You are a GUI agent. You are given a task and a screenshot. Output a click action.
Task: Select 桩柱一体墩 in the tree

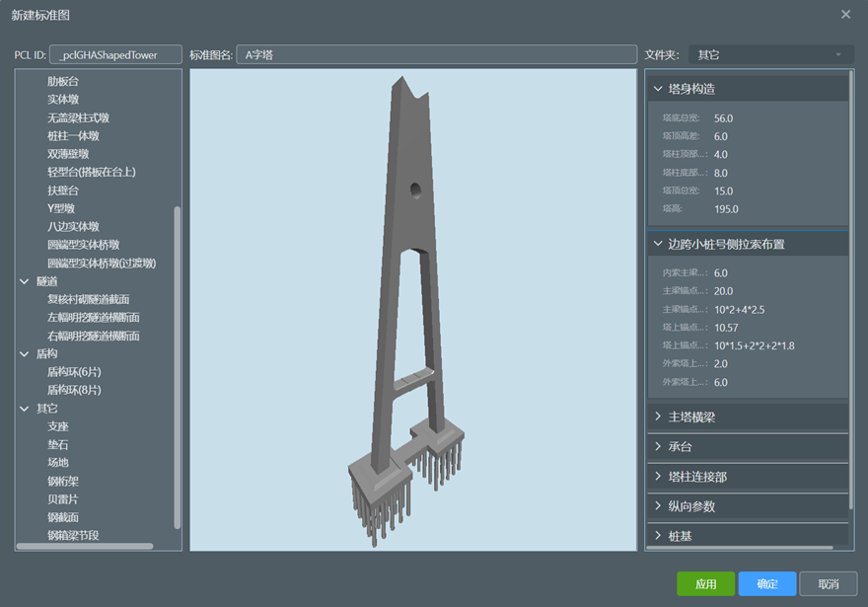[73, 135]
